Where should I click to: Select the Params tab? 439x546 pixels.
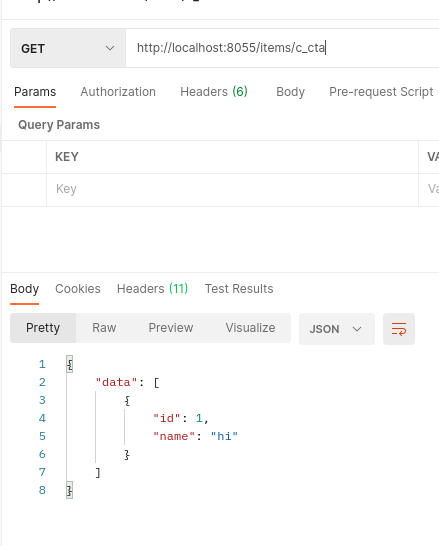click(35, 92)
